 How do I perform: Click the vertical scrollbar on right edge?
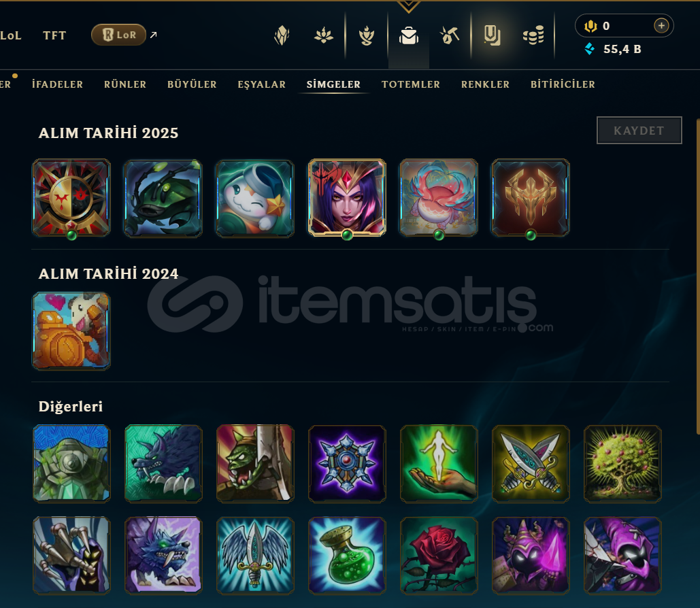(x=698, y=276)
